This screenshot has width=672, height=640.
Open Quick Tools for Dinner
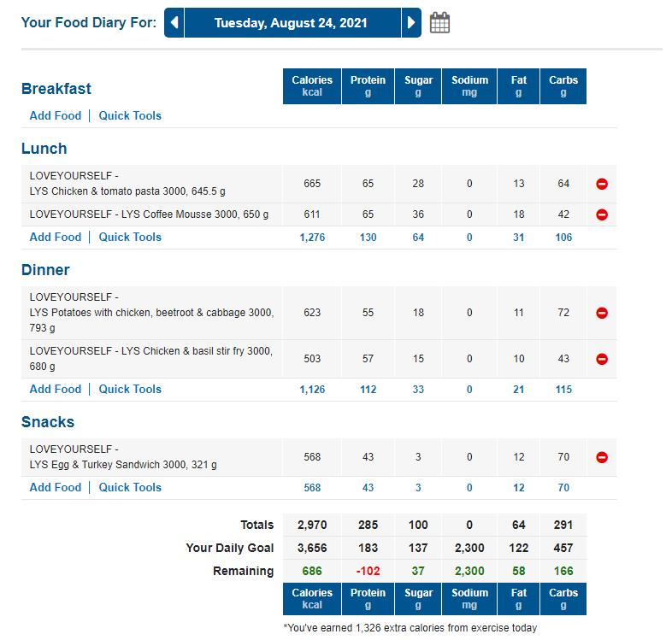(x=130, y=389)
